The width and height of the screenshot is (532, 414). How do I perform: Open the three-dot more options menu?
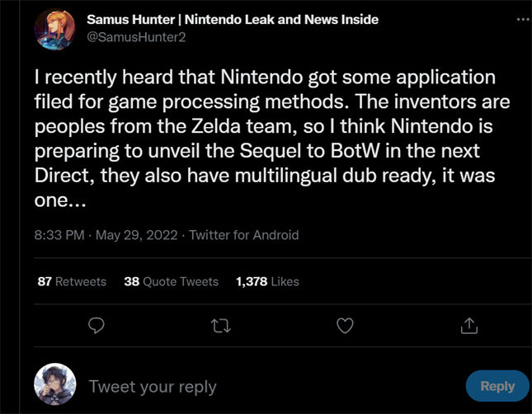521,18
